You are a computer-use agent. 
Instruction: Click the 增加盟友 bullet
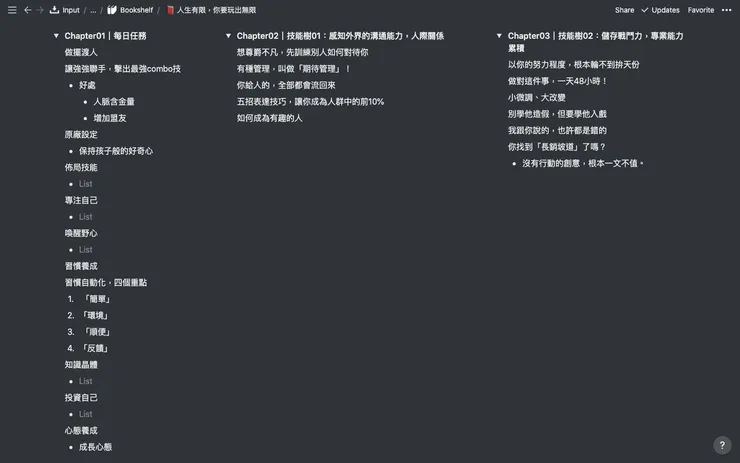pos(110,118)
